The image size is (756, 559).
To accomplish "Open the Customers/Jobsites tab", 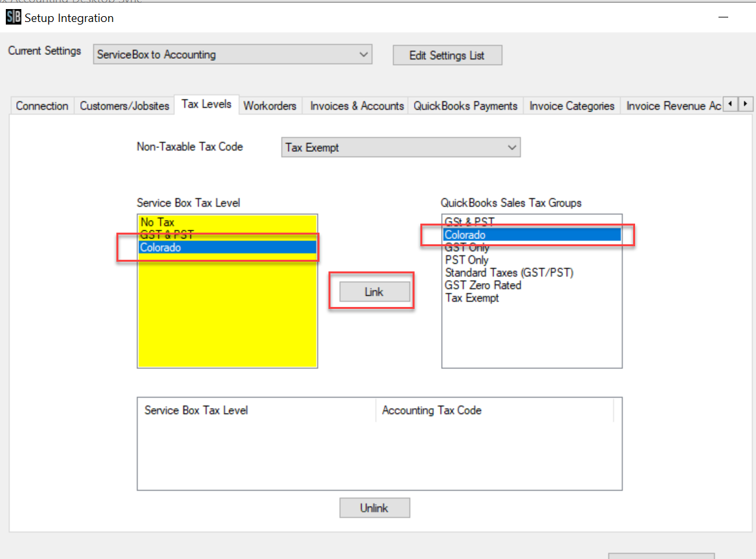I will [x=124, y=106].
